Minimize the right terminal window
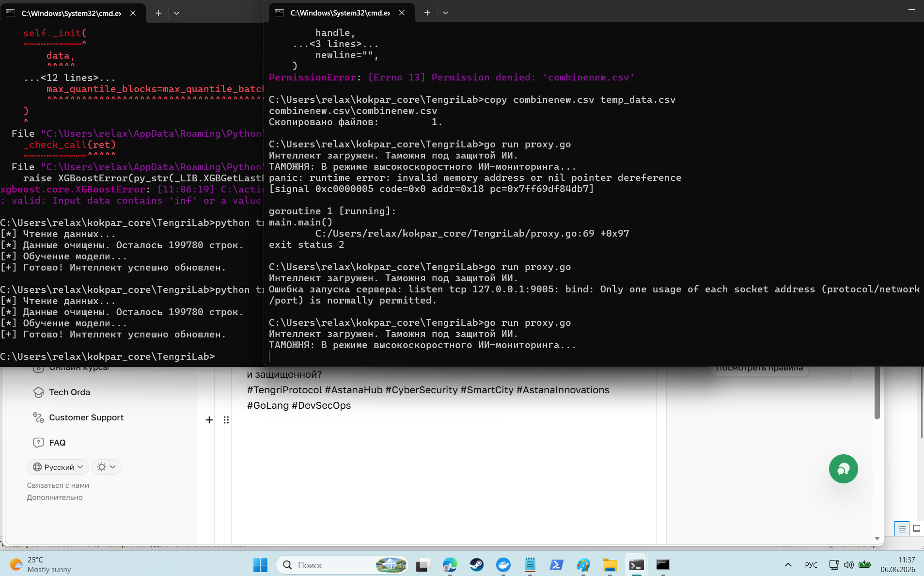This screenshot has width=924, height=576. pyautogui.click(x=911, y=10)
